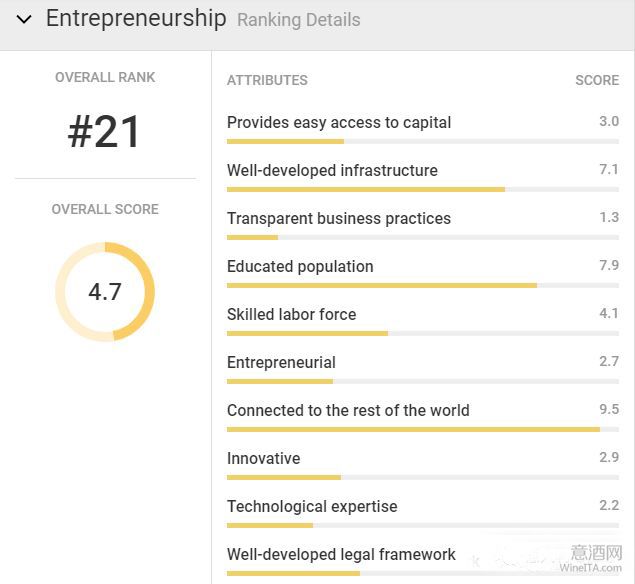Click the 4.7 overall score ring
The width and height of the screenshot is (635, 584).
coord(105,292)
